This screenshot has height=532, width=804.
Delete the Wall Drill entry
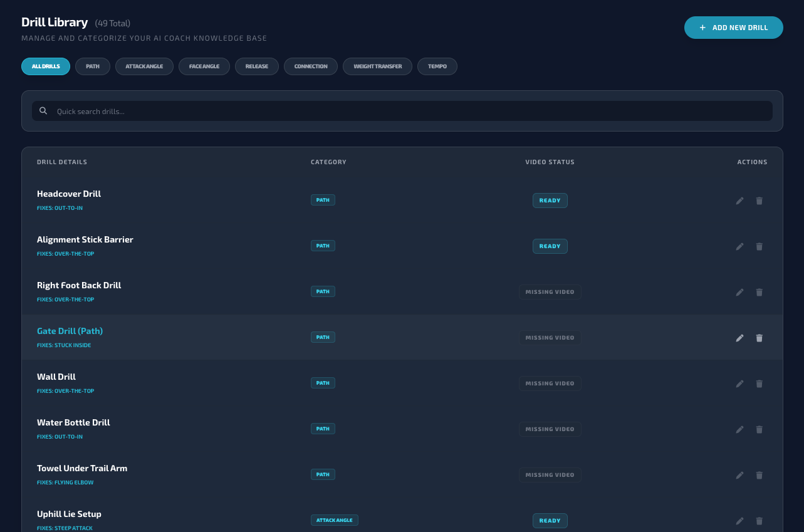pos(760,383)
